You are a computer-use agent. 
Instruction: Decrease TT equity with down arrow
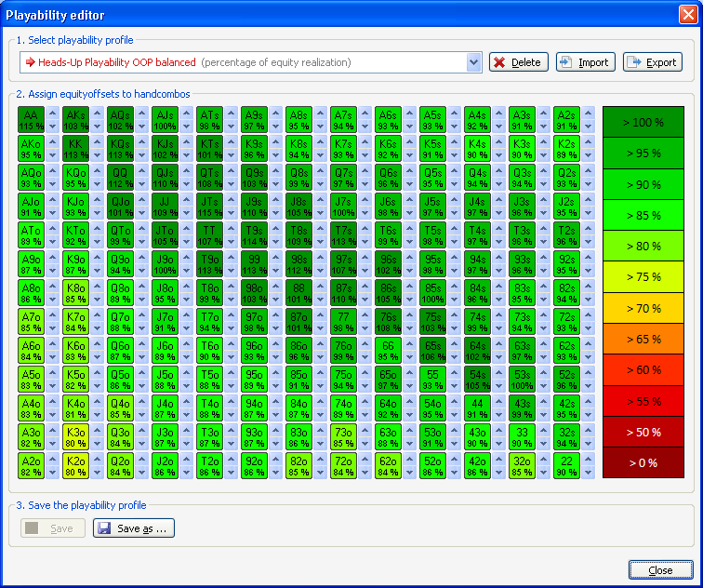click(232, 242)
